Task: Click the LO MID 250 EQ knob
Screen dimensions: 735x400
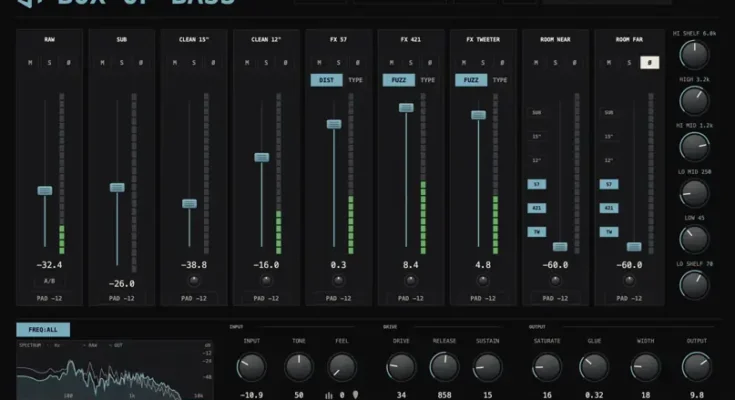Action: pos(694,193)
